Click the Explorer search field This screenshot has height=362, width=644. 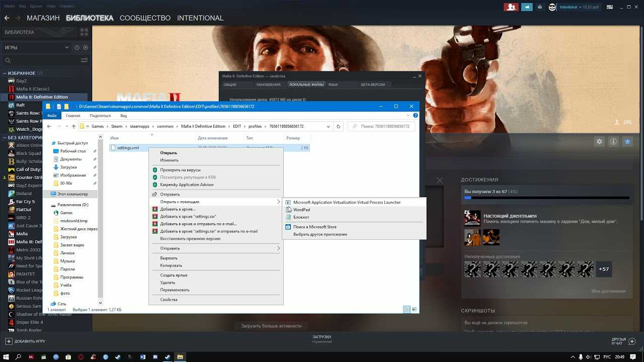(381, 127)
